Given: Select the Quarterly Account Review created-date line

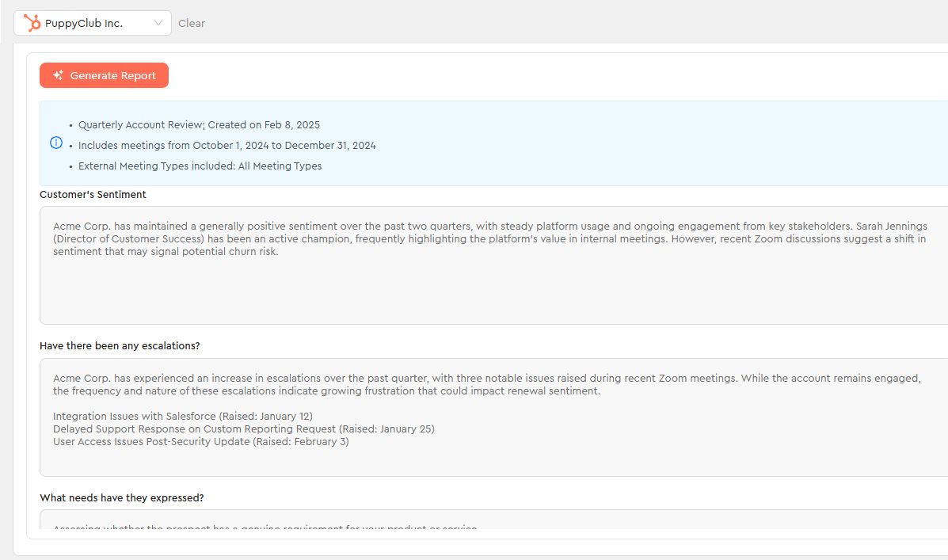Looking at the screenshot, I should (199, 124).
